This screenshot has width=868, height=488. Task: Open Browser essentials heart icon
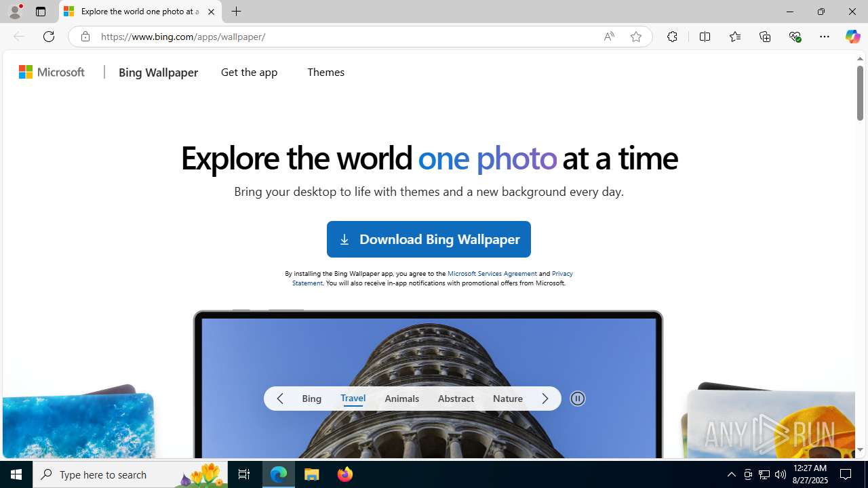pos(795,37)
